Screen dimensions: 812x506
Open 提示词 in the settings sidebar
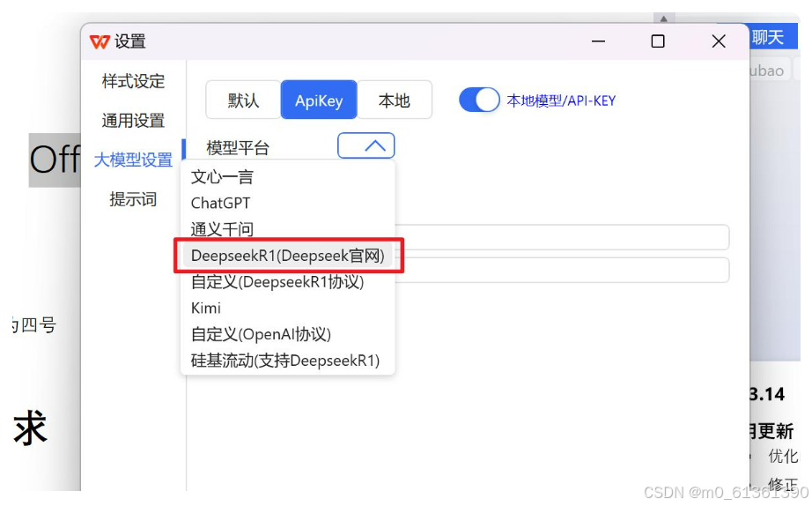click(x=133, y=199)
